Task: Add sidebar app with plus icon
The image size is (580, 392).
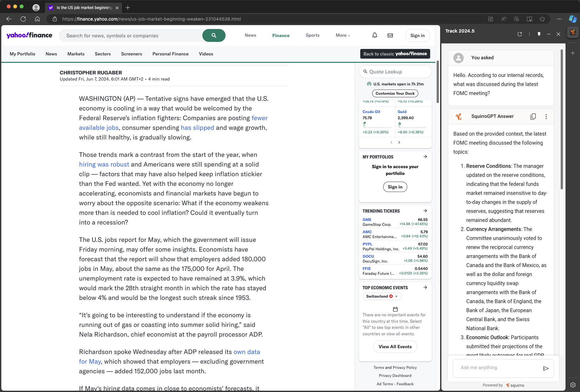Action: click(573, 53)
